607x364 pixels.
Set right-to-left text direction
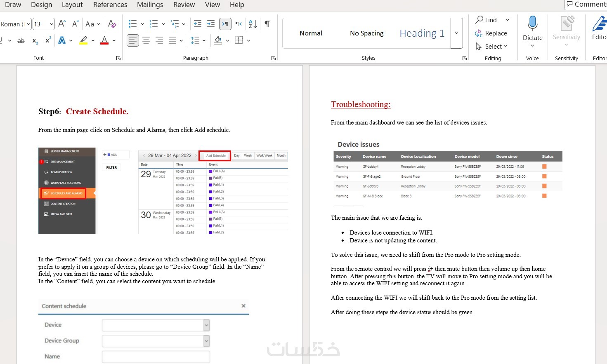[239, 24]
